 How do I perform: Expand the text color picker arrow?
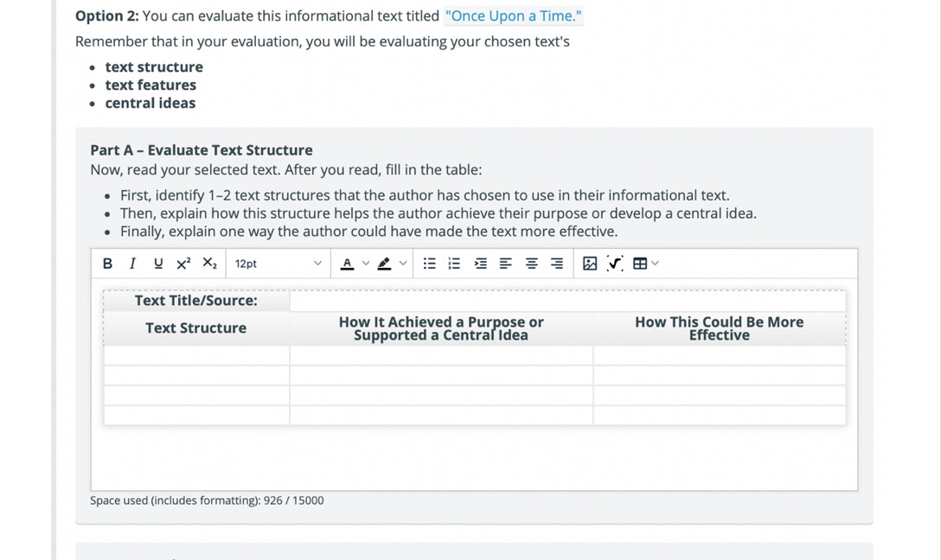point(366,264)
